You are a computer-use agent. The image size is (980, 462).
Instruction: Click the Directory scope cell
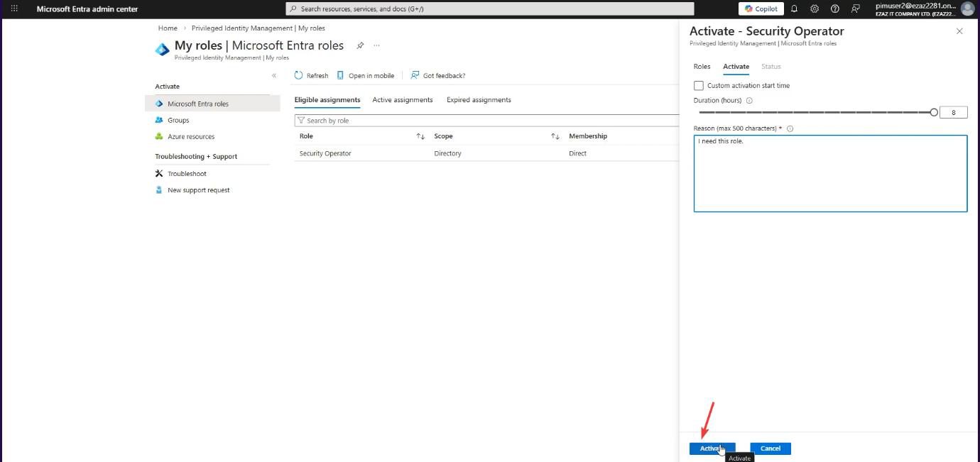click(447, 153)
